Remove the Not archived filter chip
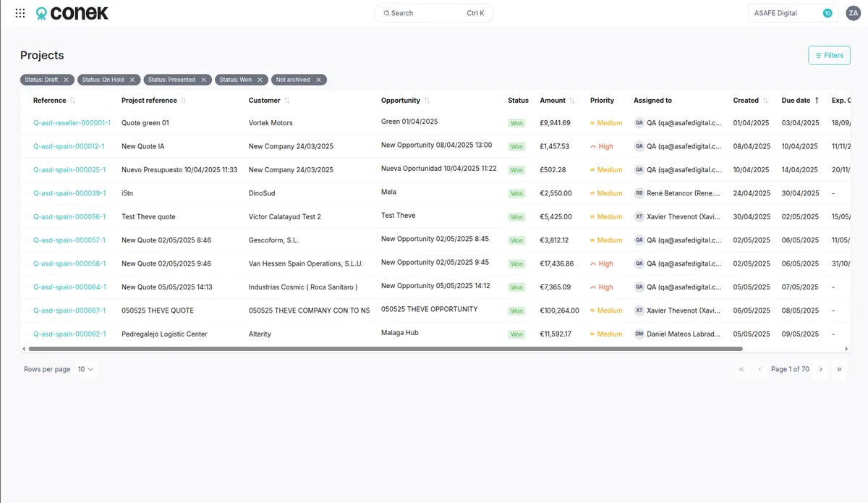 coord(318,80)
